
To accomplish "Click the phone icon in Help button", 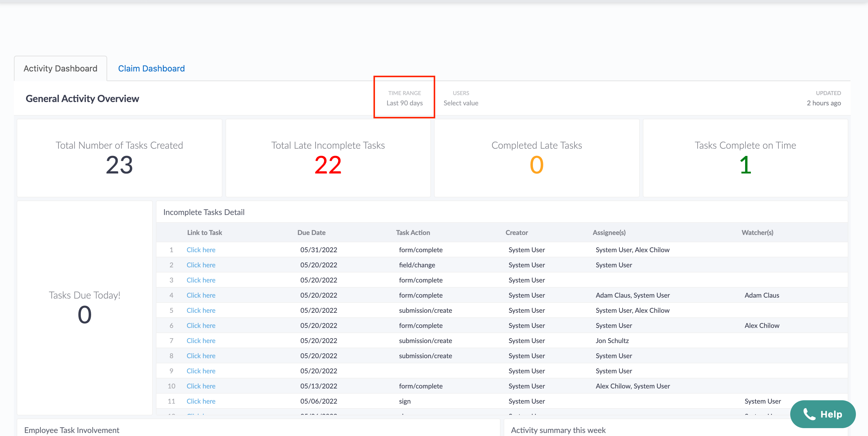I will click(x=809, y=414).
